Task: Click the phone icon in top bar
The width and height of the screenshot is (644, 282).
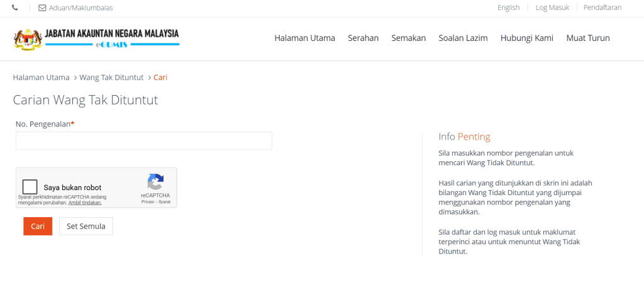Action: click(x=15, y=8)
